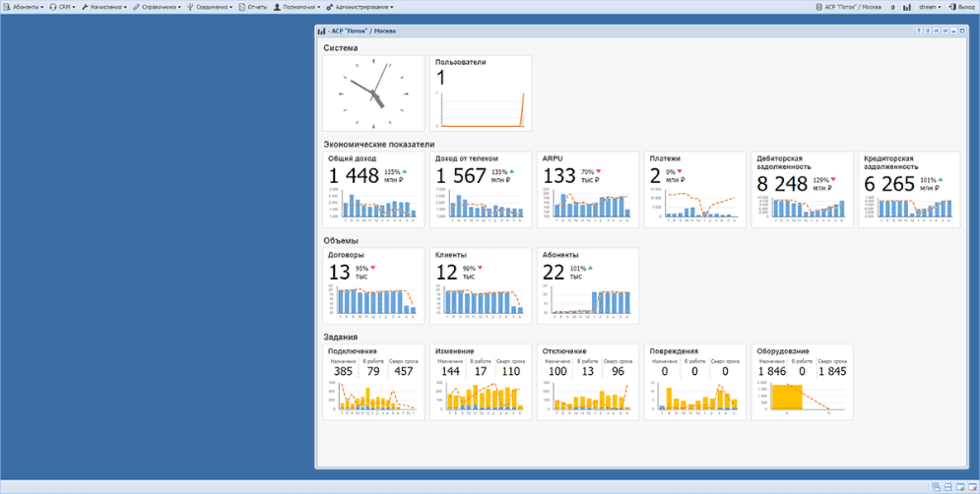Image resolution: width=980 pixels, height=494 pixels.
Task: Click value 144 in Изменение card
Action: point(451,371)
